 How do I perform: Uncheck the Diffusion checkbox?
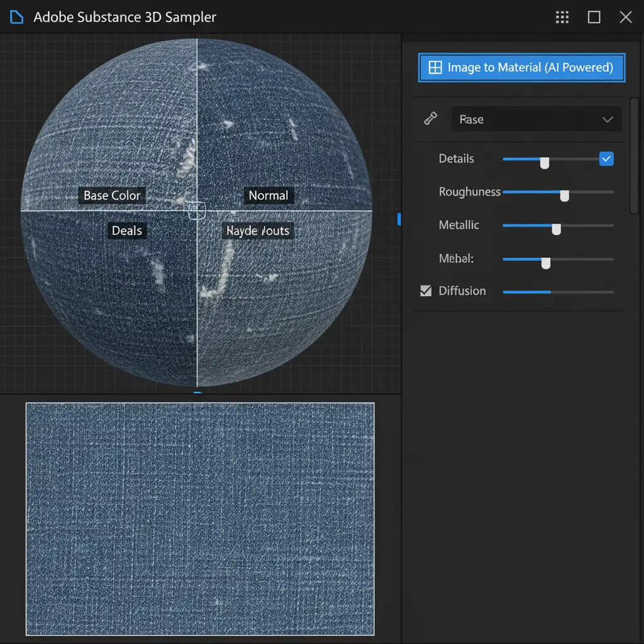[426, 291]
